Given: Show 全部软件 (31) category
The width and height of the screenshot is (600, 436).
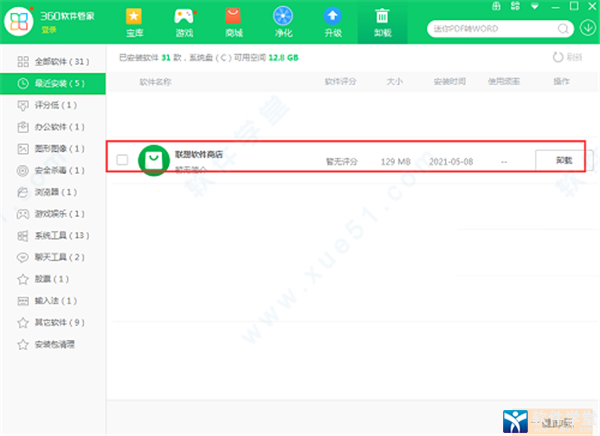Looking at the screenshot, I should [x=53, y=62].
